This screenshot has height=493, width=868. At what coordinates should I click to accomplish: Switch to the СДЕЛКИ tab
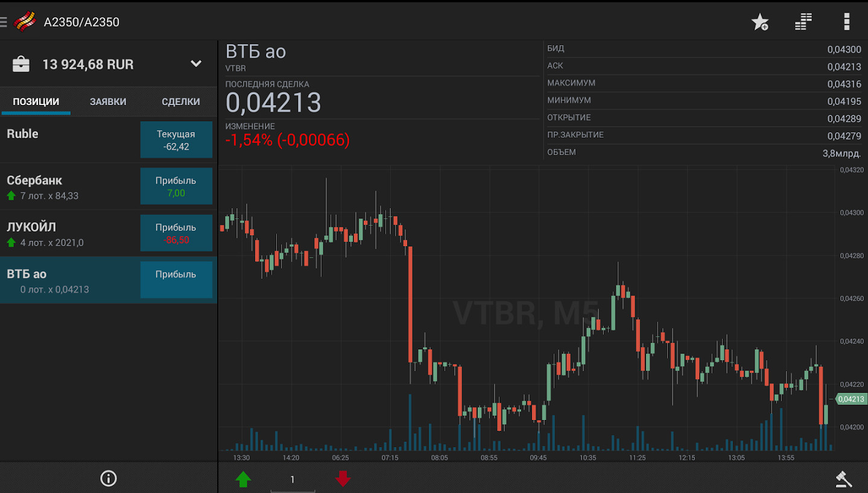click(181, 101)
